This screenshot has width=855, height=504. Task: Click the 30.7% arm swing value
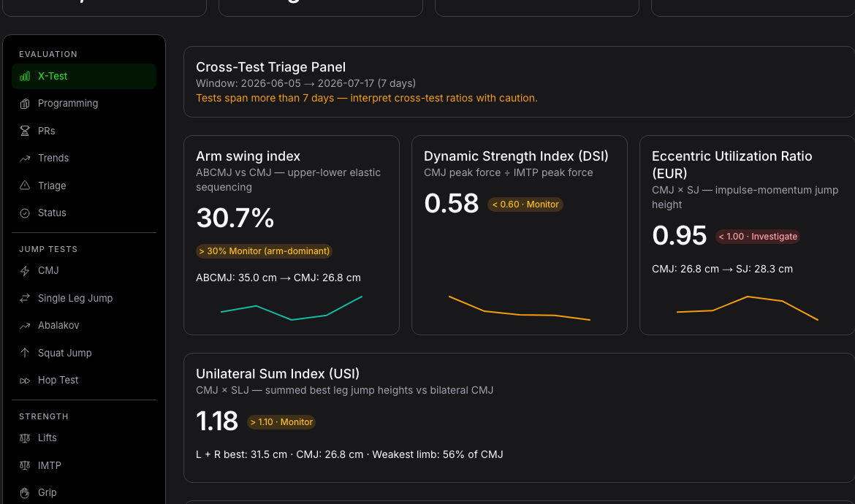coord(235,218)
